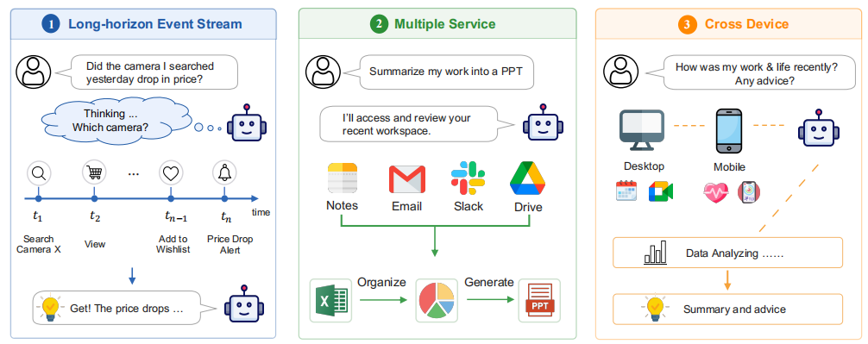Click the pie chart icon
Viewport: 868px width, 344px height.
tap(437, 301)
